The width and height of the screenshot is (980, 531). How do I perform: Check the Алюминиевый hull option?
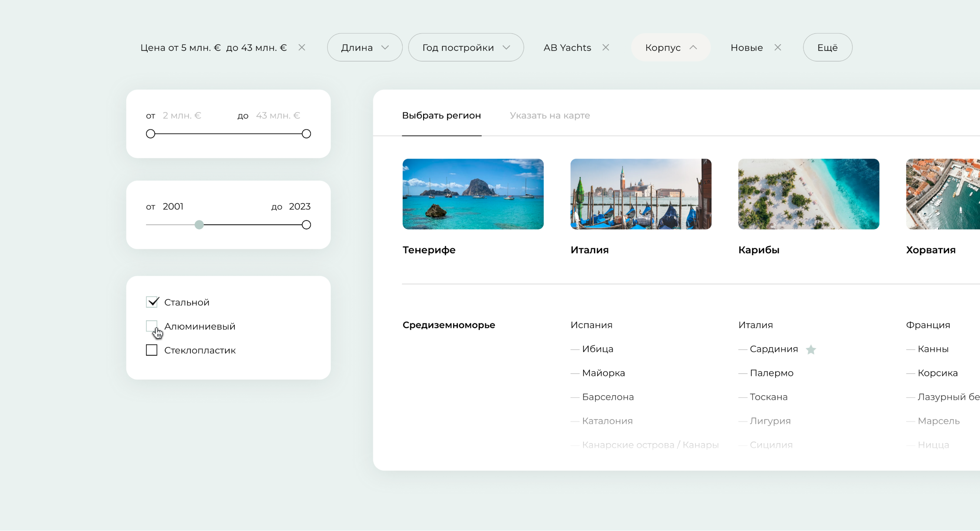152,326
